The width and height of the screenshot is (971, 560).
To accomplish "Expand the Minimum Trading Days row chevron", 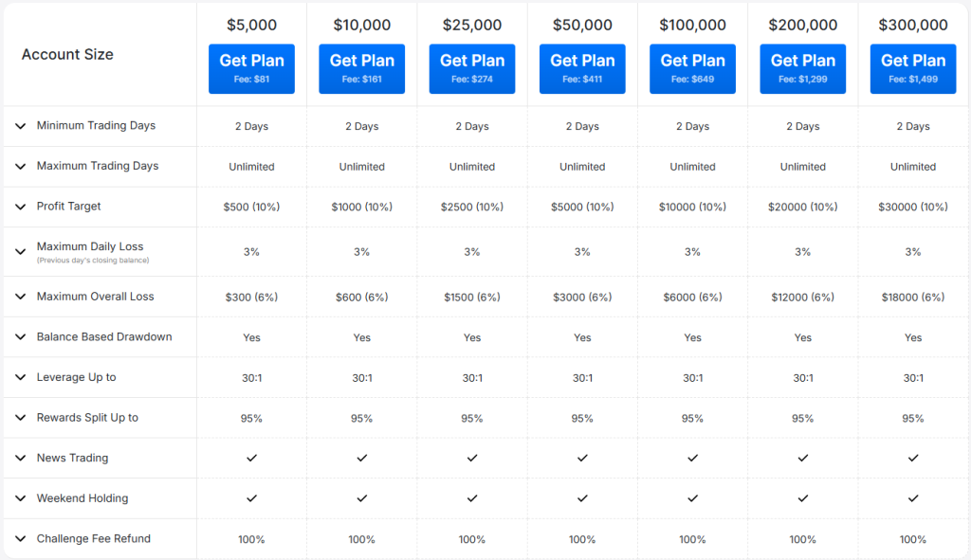I will [x=20, y=126].
